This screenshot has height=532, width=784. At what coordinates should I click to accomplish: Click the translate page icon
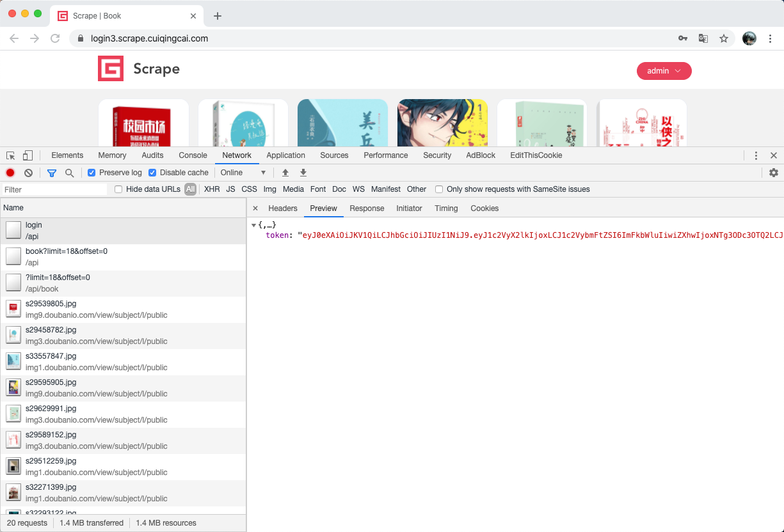coord(703,38)
